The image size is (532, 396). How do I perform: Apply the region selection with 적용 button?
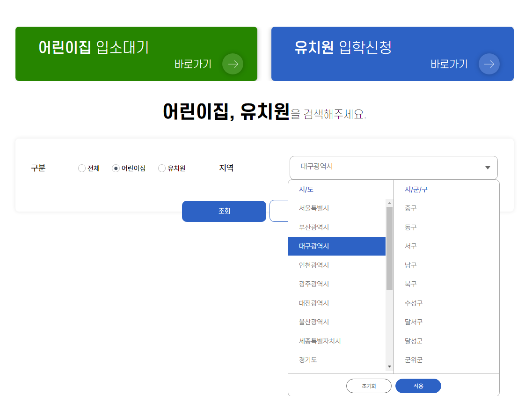pyautogui.click(x=418, y=386)
